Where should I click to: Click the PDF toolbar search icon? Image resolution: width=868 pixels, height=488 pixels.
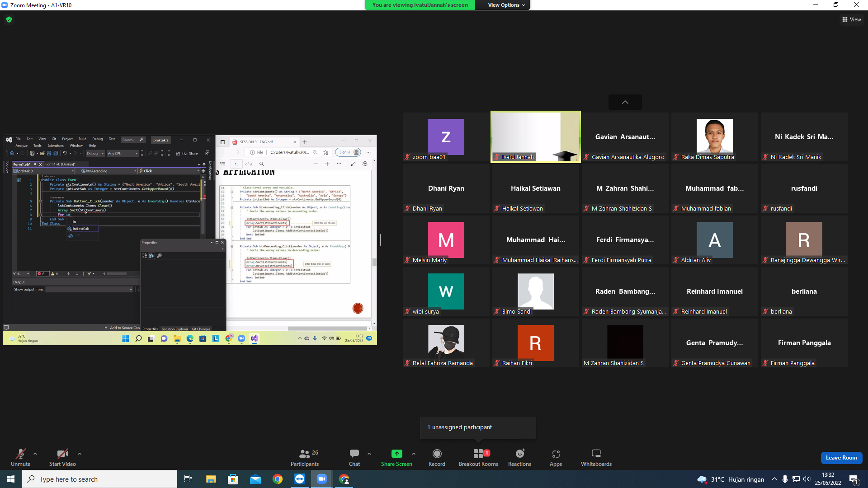(x=261, y=164)
